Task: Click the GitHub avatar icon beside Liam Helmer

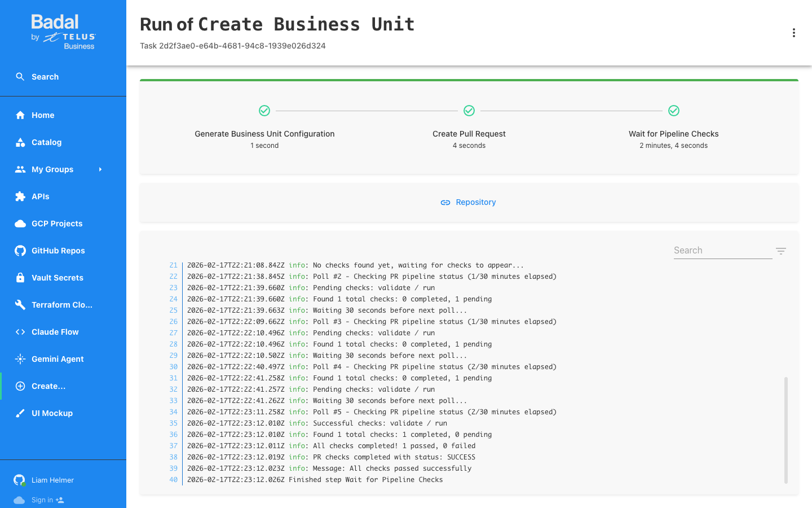Action: point(19,480)
